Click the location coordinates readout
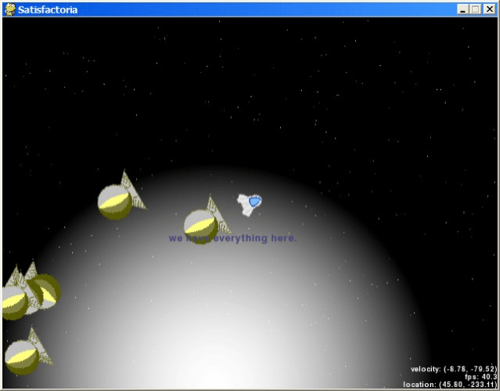Screen dimensions: 500x391 click(x=450, y=384)
